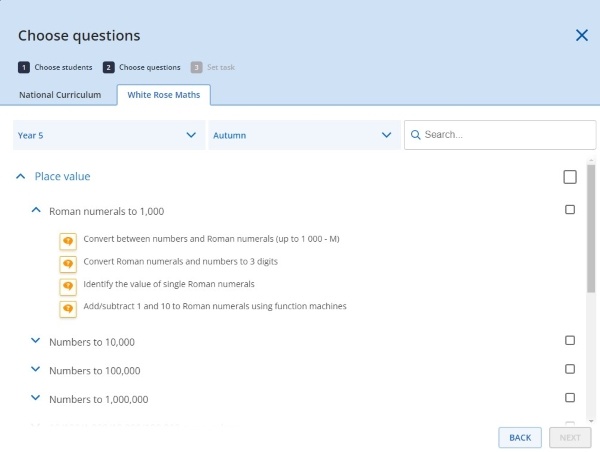Switch to the National Curriculum tab
Image resolution: width=600 pixels, height=452 pixels.
(x=61, y=95)
